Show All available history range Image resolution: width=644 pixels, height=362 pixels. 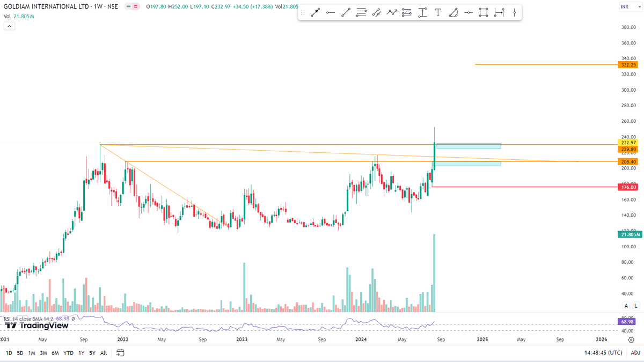point(104,353)
